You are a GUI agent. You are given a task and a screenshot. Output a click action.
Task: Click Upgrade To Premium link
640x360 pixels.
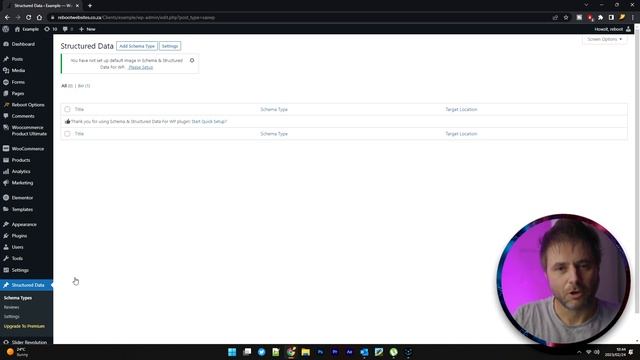coord(24,326)
